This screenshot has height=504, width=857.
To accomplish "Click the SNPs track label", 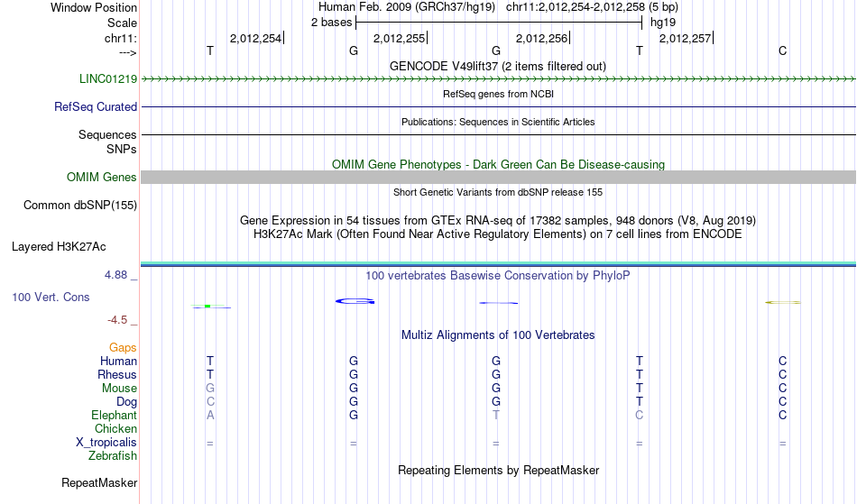I will [122, 149].
